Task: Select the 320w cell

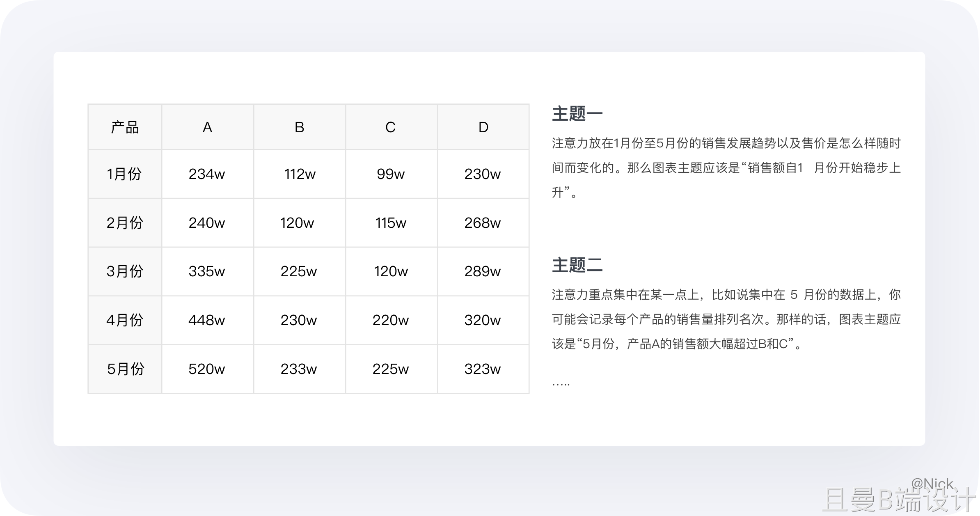Action: (x=483, y=320)
